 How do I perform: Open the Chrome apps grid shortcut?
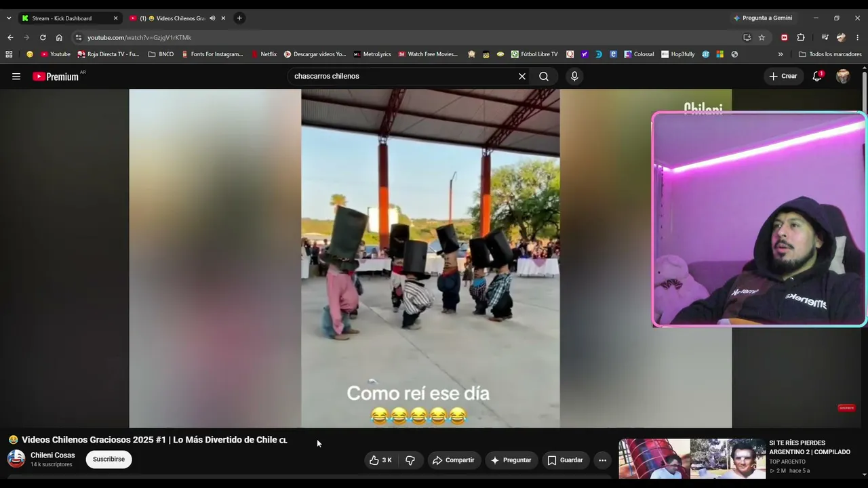tap(9, 54)
